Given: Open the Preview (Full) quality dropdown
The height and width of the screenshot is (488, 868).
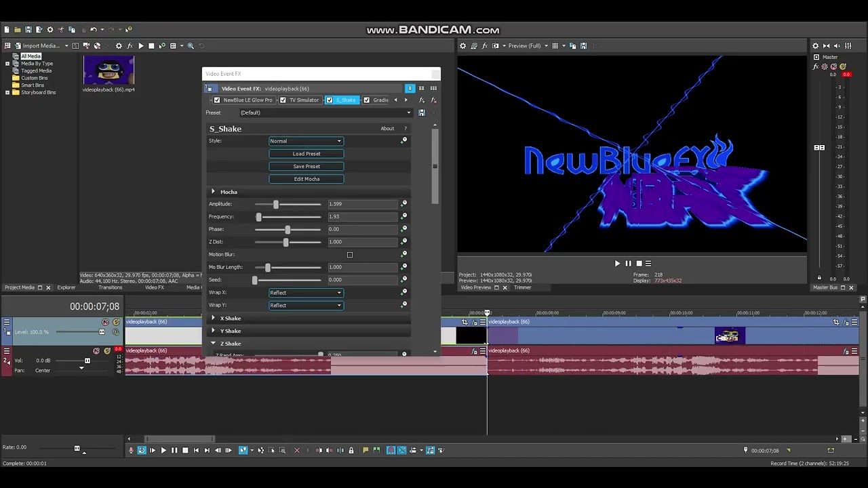Looking at the screenshot, I should [x=527, y=46].
